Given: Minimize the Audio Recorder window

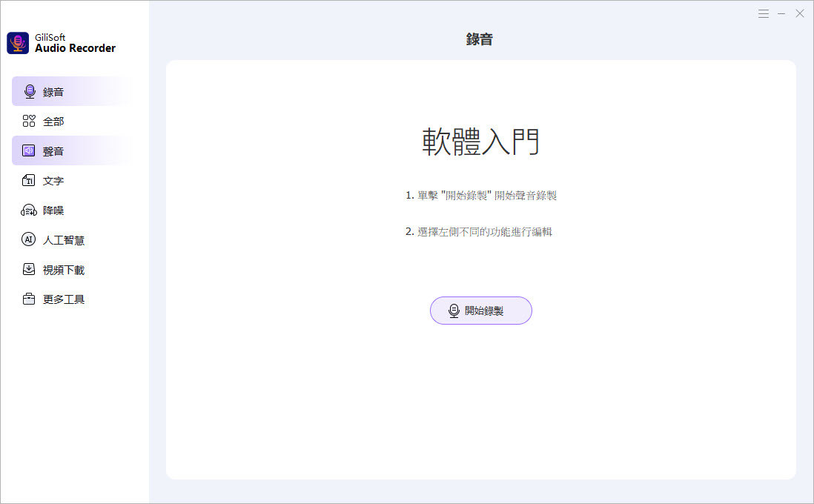Looking at the screenshot, I should pyautogui.click(x=781, y=13).
